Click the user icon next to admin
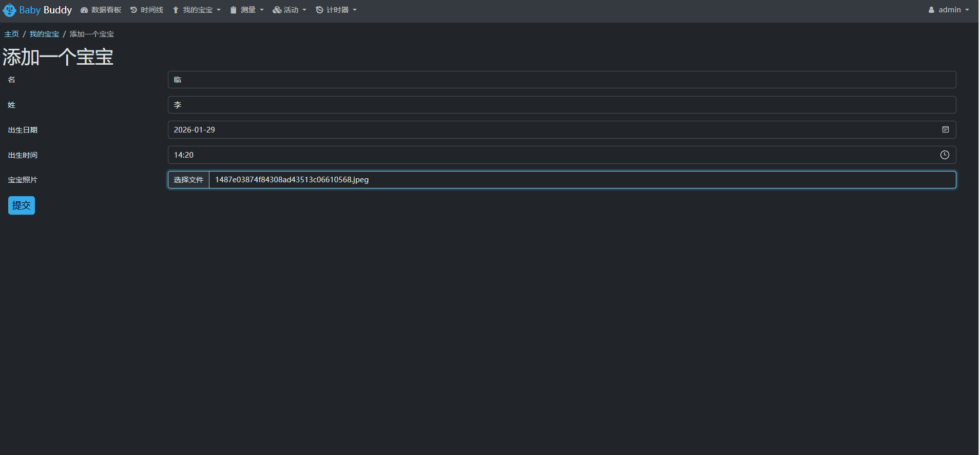Viewport: 980px width, 455px height. 931,10
